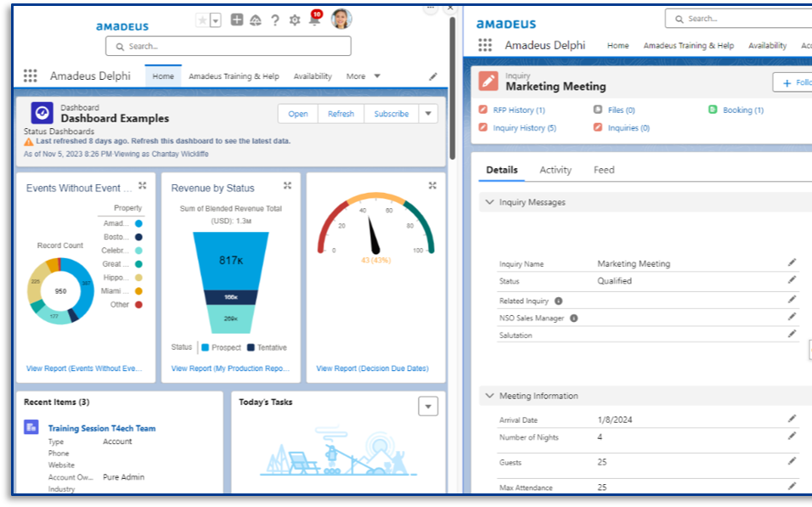
Task: Open Files (0) related list
Action: [621, 110]
